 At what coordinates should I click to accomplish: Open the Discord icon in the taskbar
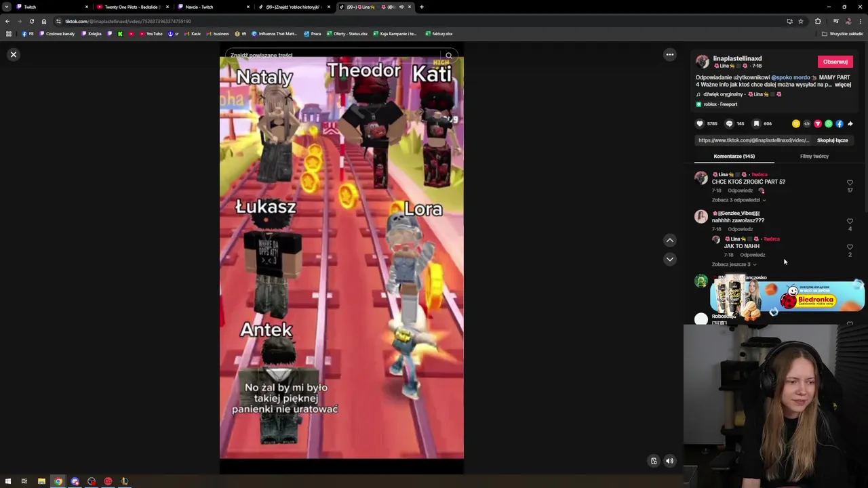75,481
